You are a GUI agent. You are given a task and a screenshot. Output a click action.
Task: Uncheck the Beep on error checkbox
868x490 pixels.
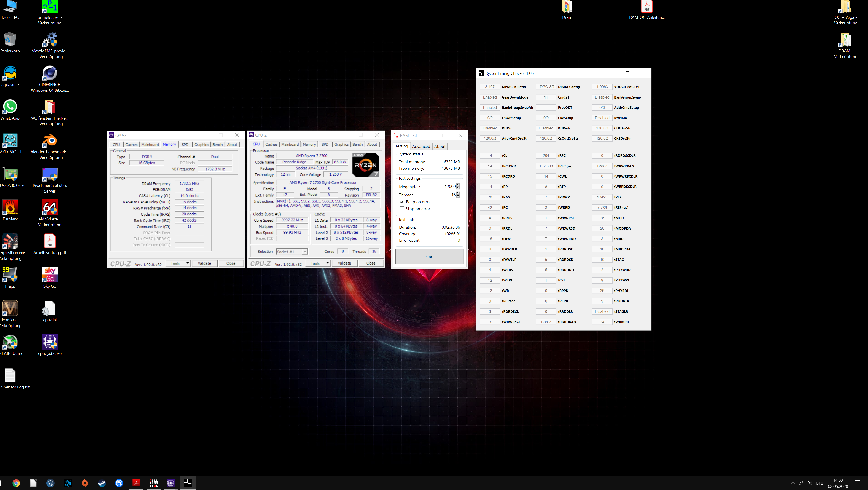pyautogui.click(x=402, y=202)
